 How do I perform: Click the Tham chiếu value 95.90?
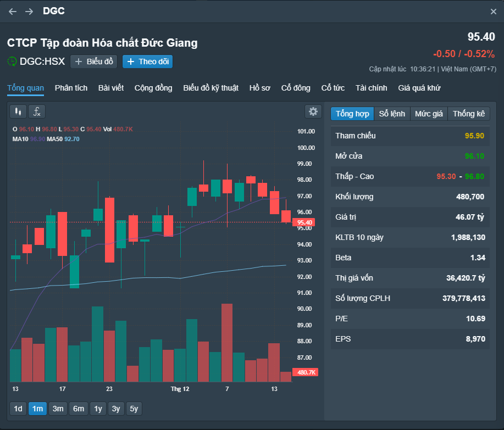pyautogui.click(x=474, y=136)
